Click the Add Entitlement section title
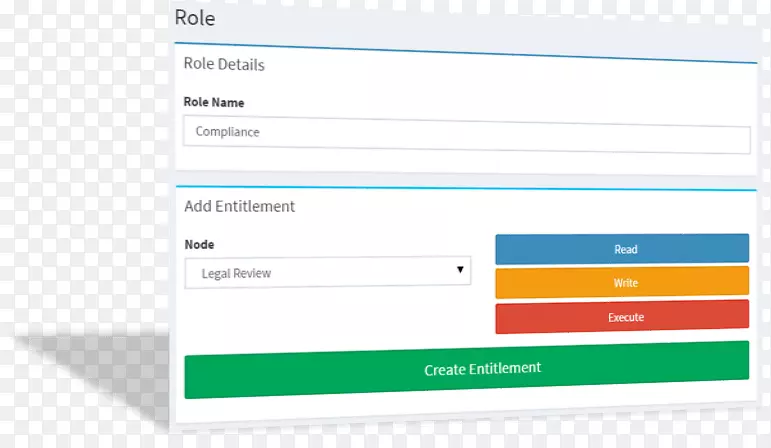 (x=239, y=206)
